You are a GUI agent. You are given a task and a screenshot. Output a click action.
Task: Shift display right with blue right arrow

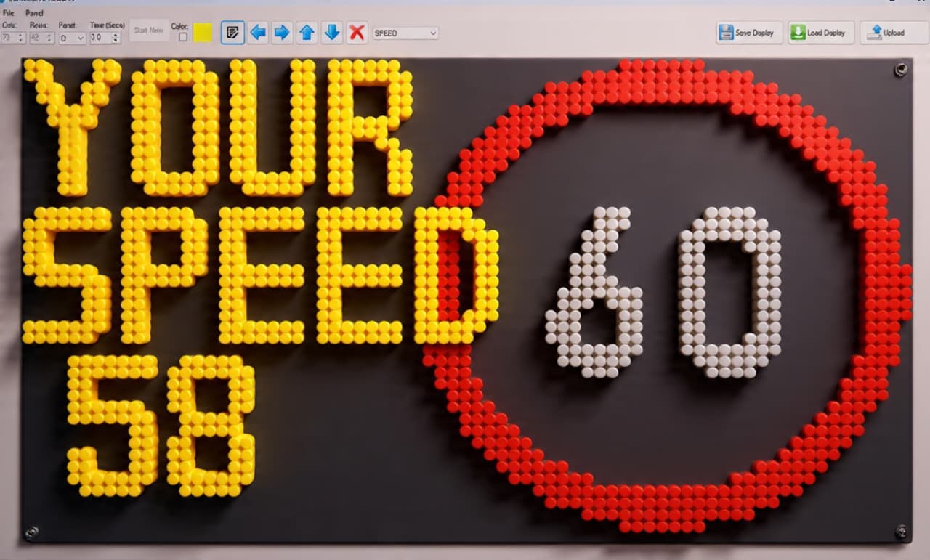(282, 33)
